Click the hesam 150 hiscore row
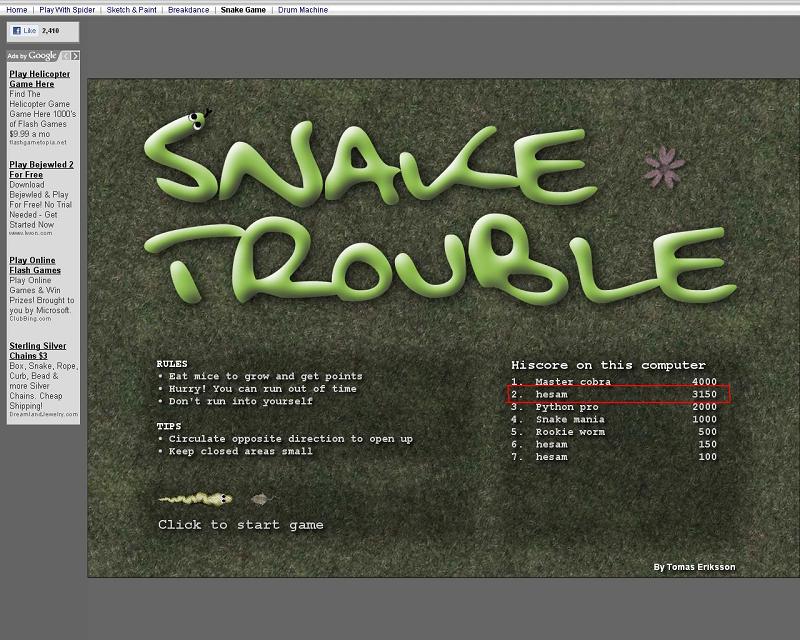This screenshot has height=640, width=800. [x=614, y=444]
